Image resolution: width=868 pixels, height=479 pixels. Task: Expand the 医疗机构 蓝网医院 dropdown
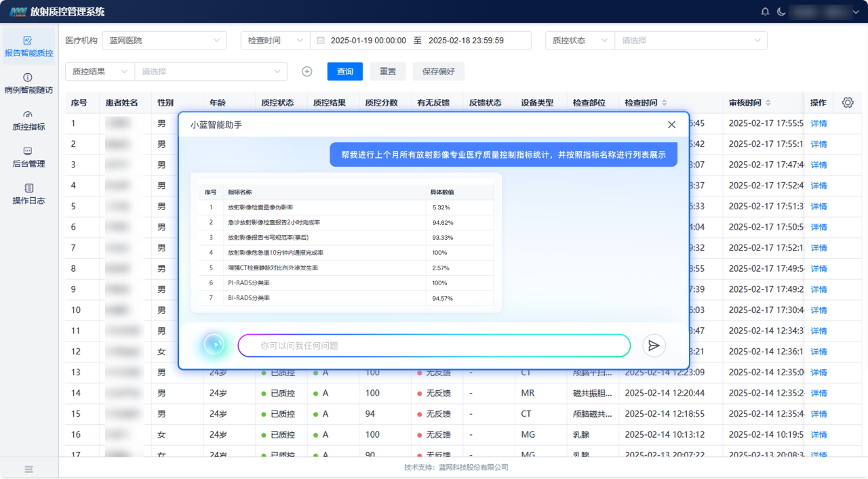click(165, 41)
